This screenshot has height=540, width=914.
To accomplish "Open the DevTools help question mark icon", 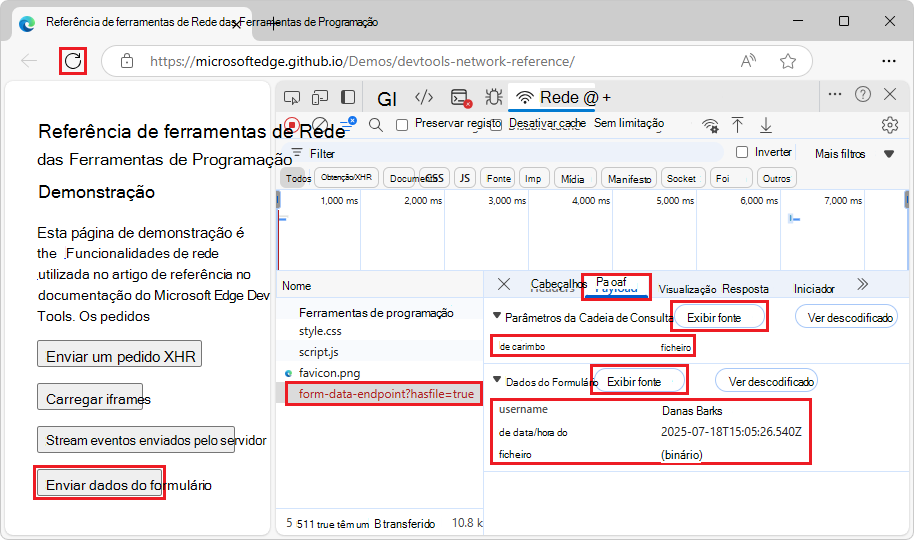I will (x=862, y=94).
